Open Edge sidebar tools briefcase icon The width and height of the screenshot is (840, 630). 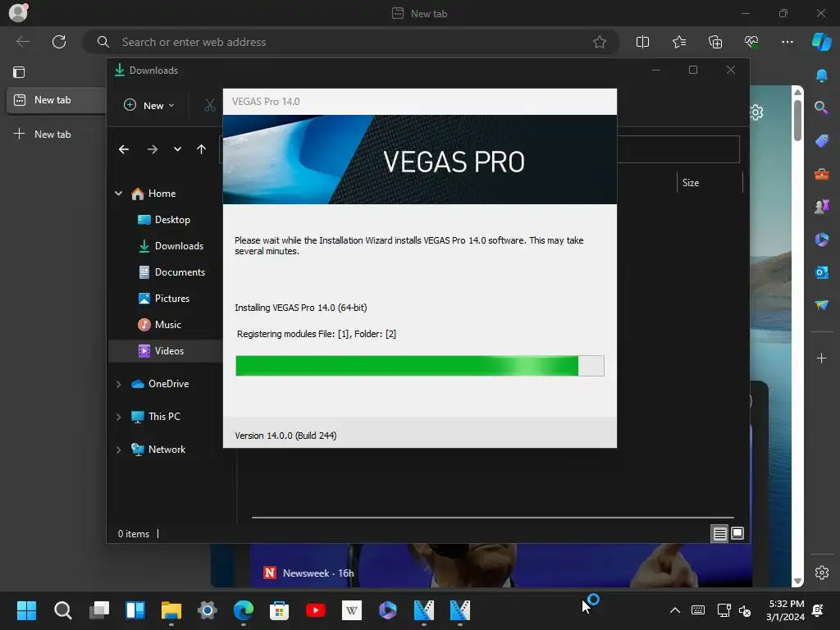click(822, 174)
